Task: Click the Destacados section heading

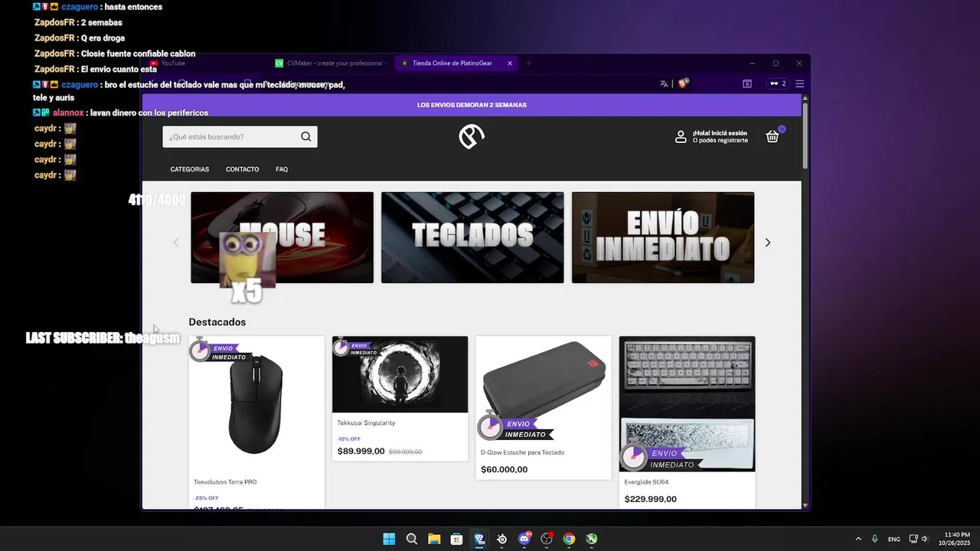Action: pos(217,322)
